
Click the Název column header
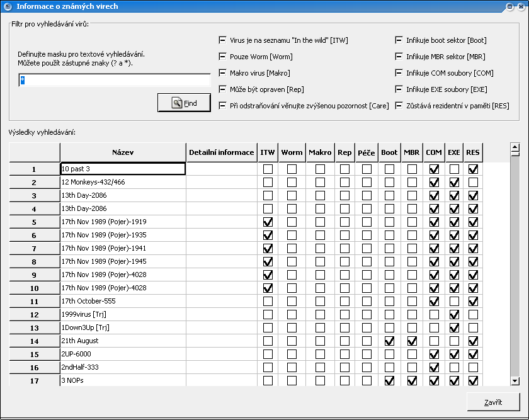[x=123, y=152]
